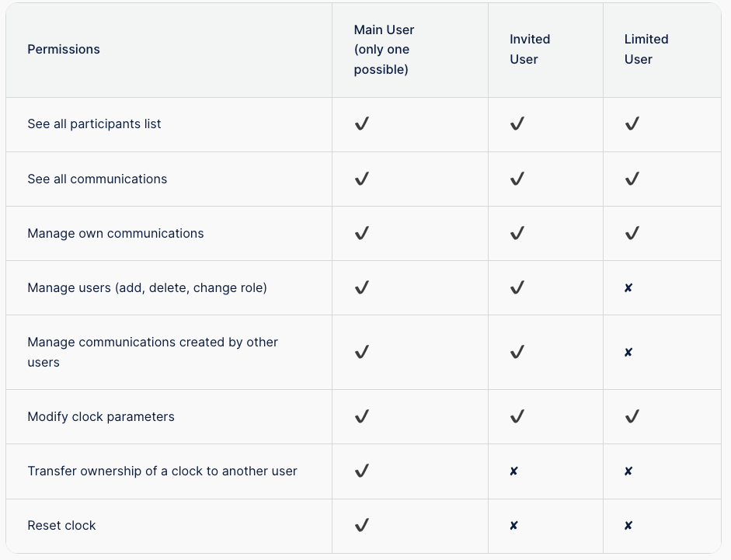
Task: Click Limited User cross for Reset clock
Action: [x=628, y=526]
